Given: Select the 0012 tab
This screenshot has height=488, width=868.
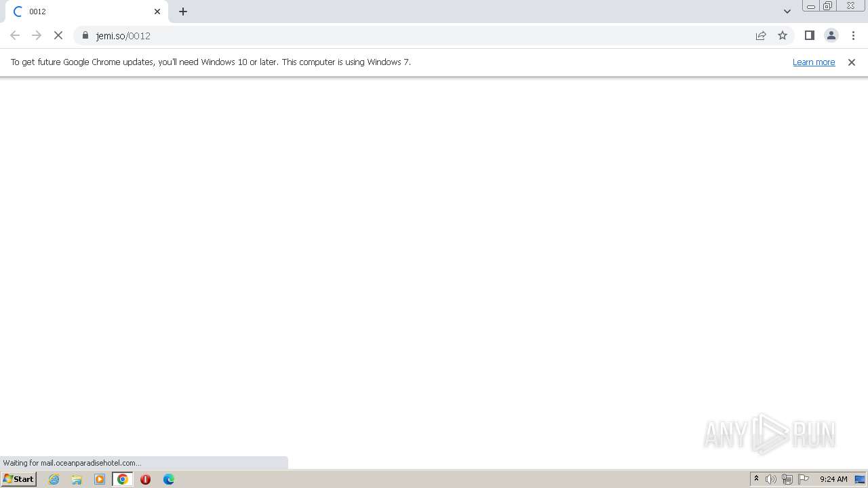Looking at the screenshot, I should click(86, 12).
